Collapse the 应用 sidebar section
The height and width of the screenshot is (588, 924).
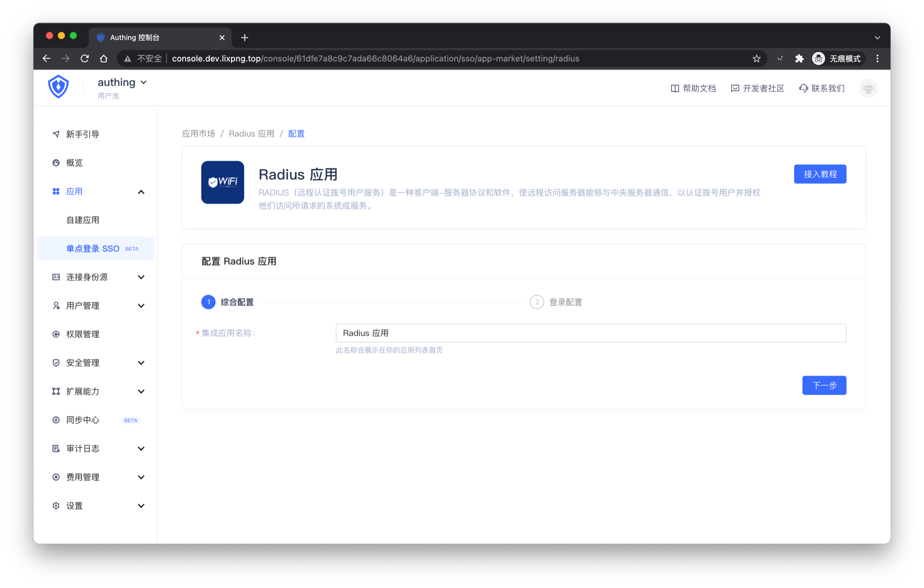[x=141, y=192]
